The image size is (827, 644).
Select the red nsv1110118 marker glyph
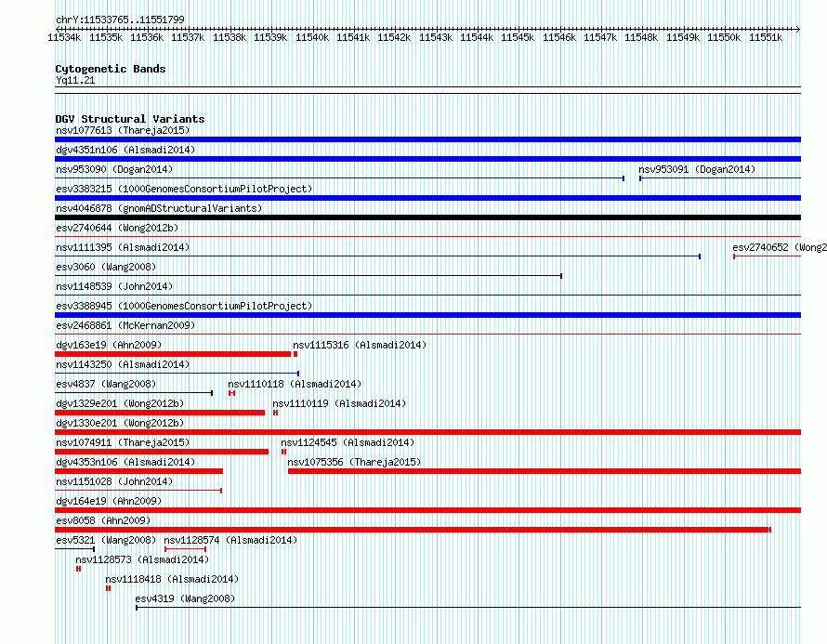(x=231, y=393)
